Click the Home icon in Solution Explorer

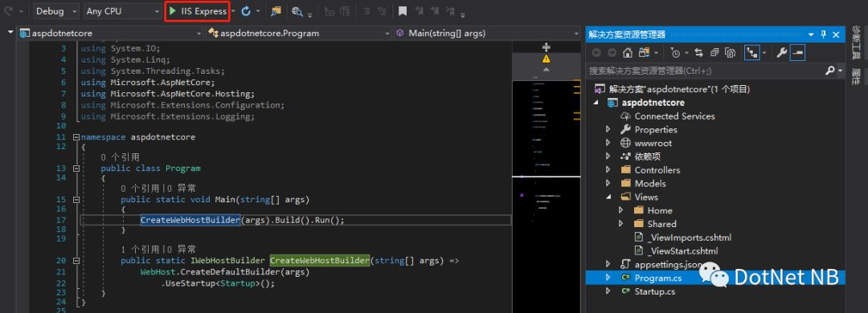coord(627,52)
